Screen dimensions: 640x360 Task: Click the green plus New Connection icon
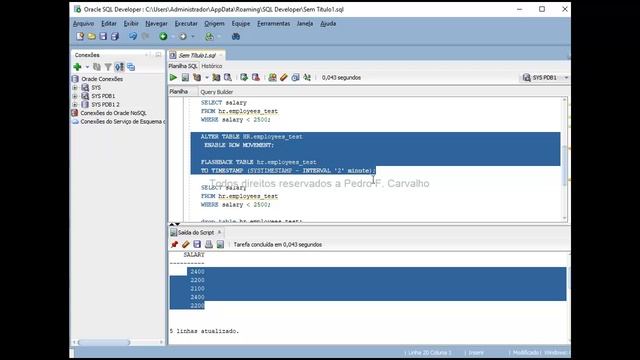pos(77,67)
